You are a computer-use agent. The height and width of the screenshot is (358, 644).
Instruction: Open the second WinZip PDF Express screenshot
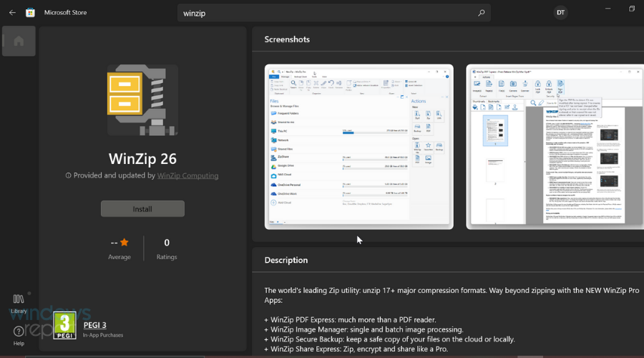point(555,147)
